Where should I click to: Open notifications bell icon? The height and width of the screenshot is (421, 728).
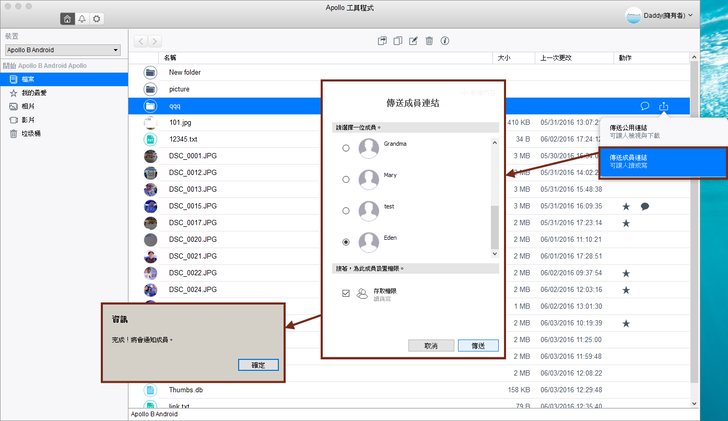pyautogui.click(x=81, y=18)
